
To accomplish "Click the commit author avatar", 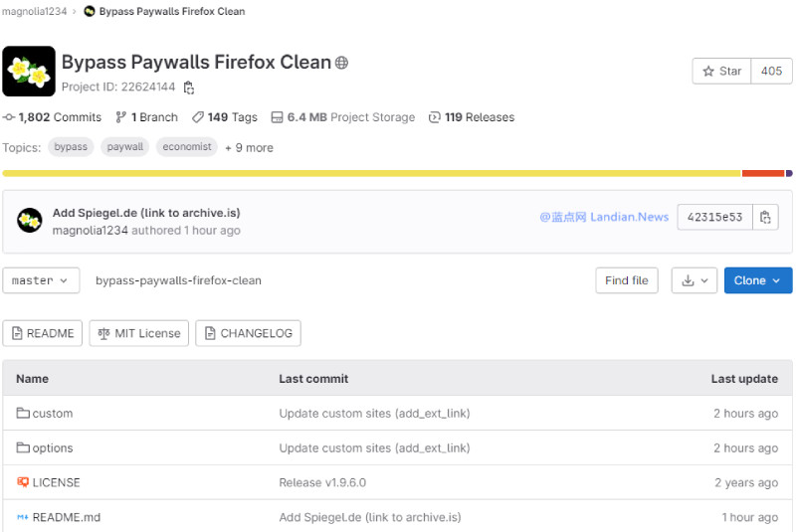I will (x=30, y=221).
